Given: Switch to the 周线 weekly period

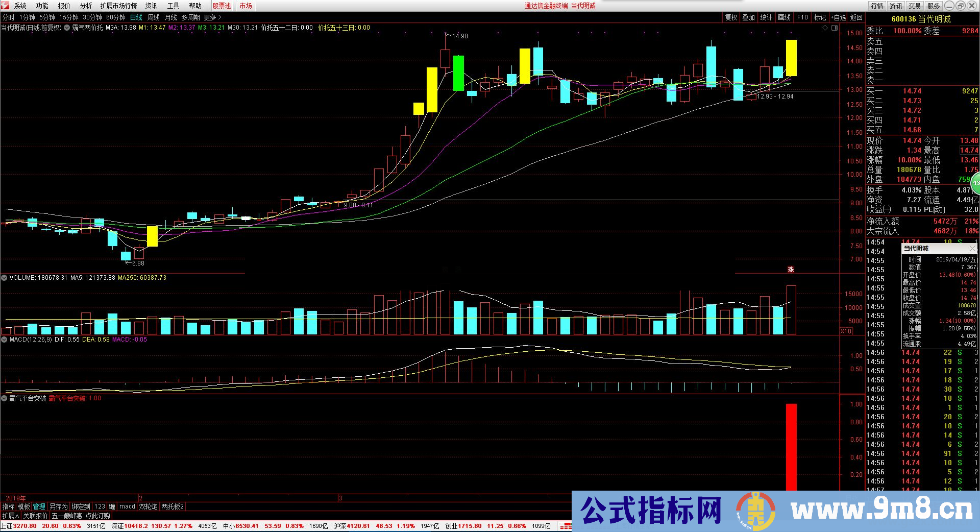Looking at the screenshot, I should pyautogui.click(x=154, y=17).
